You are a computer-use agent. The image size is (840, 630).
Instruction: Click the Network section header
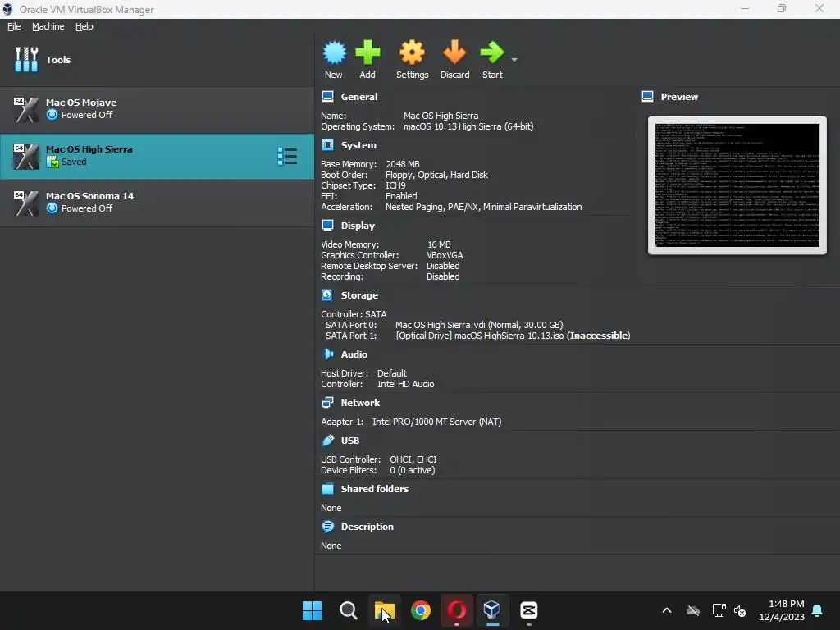tap(360, 403)
